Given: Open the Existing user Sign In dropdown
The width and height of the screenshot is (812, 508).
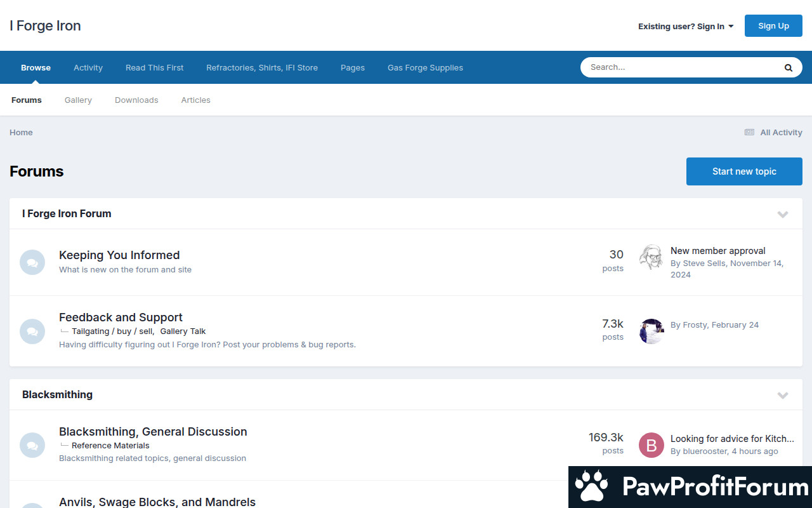Looking at the screenshot, I should click(685, 27).
